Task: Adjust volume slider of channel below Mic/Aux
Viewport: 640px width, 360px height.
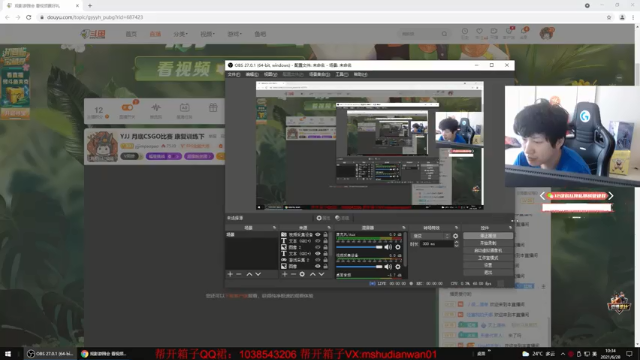Action: click(359, 267)
